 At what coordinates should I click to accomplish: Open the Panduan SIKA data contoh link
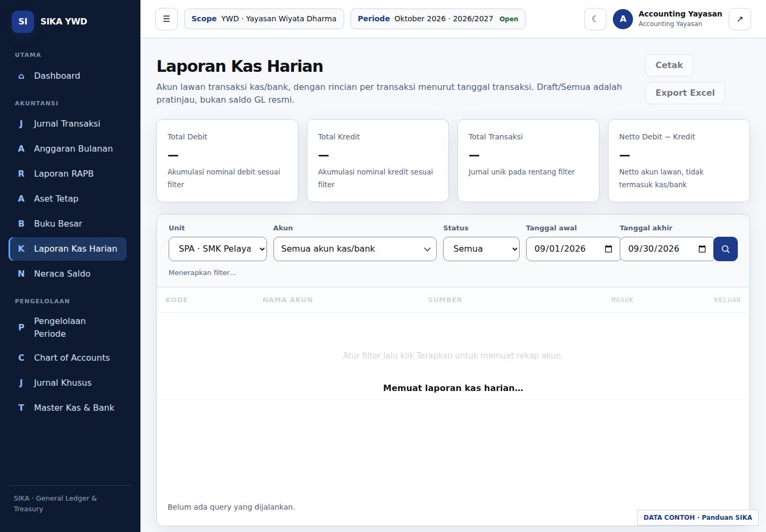[698, 518]
